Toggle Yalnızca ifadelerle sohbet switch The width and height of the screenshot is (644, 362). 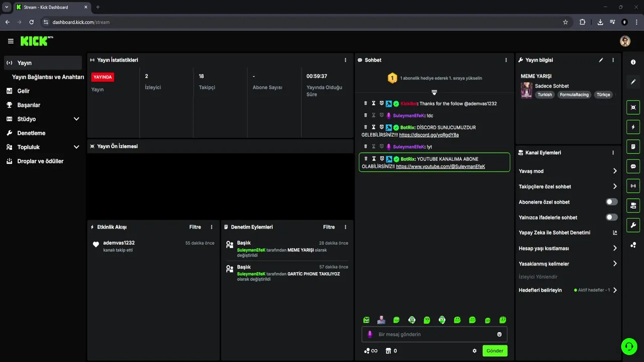coord(611,217)
